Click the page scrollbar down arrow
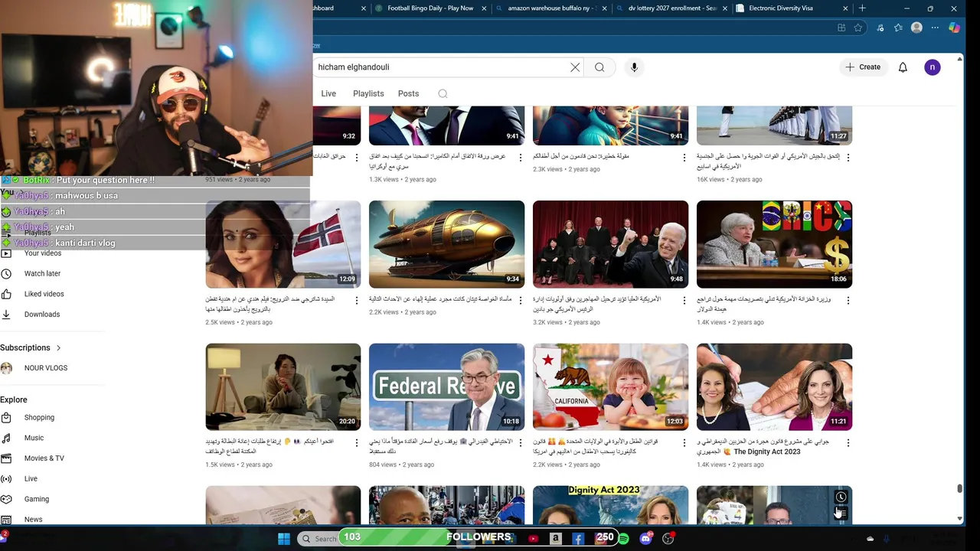Viewport: 980px width, 551px height. [x=959, y=519]
